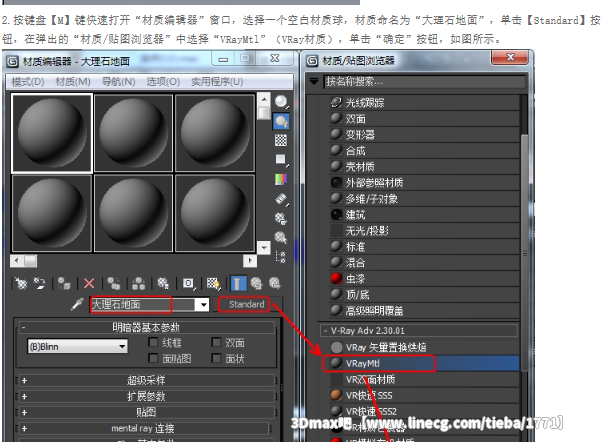603x442 pixels.
Task: Click the Select by Material icon
Action: tap(281, 238)
